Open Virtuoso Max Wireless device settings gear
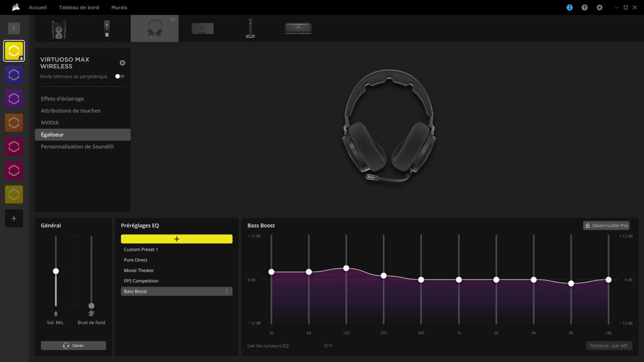The image size is (644, 362). coord(123,63)
